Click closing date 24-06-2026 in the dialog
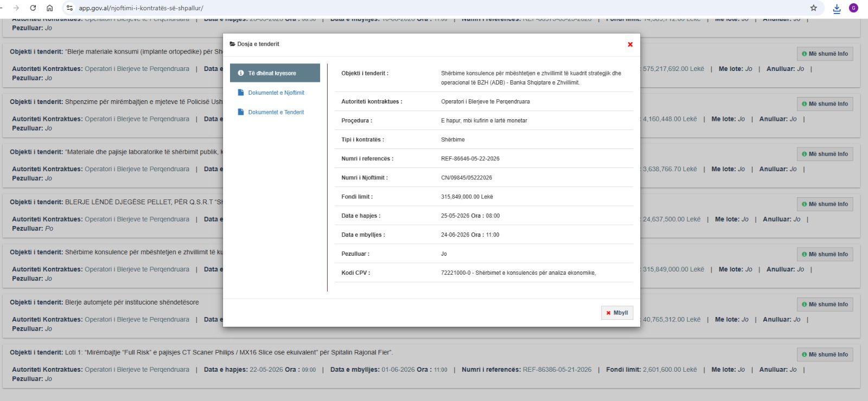868x401 pixels. [455, 235]
